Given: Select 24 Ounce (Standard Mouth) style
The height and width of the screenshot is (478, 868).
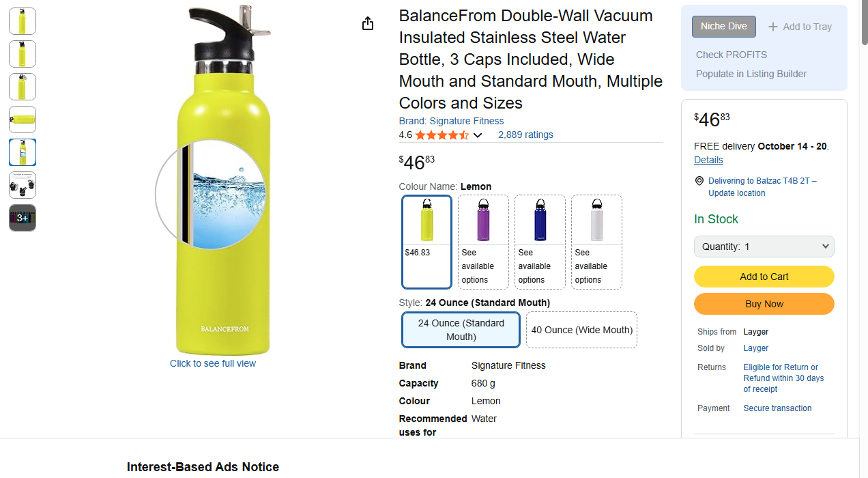Looking at the screenshot, I should click(461, 330).
